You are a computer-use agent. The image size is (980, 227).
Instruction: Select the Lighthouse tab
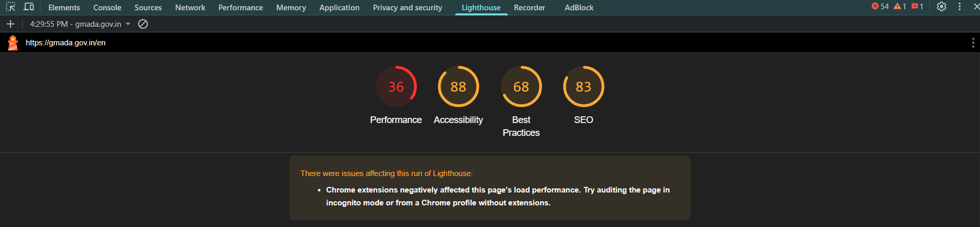click(481, 8)
